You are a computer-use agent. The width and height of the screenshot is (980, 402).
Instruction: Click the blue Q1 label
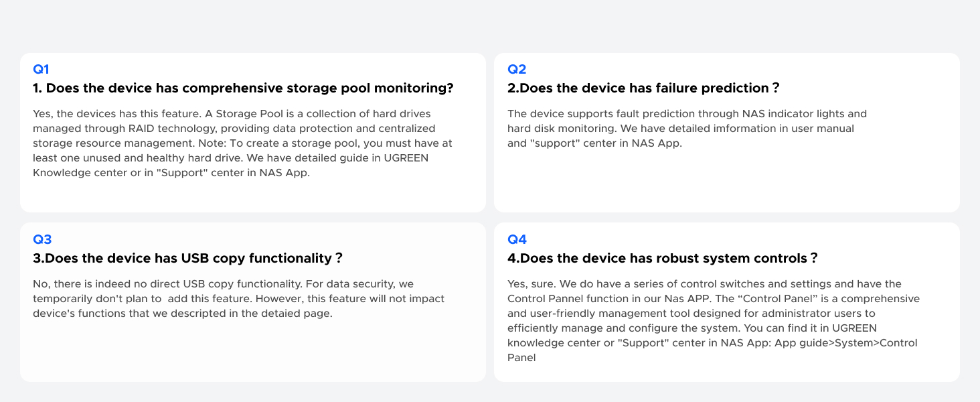point(41,69)
